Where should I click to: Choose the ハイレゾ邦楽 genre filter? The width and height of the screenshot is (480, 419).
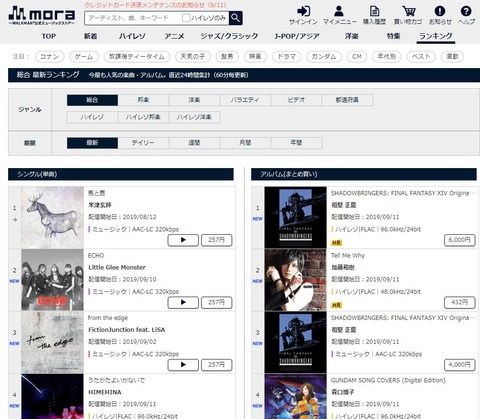click(143, 117)
